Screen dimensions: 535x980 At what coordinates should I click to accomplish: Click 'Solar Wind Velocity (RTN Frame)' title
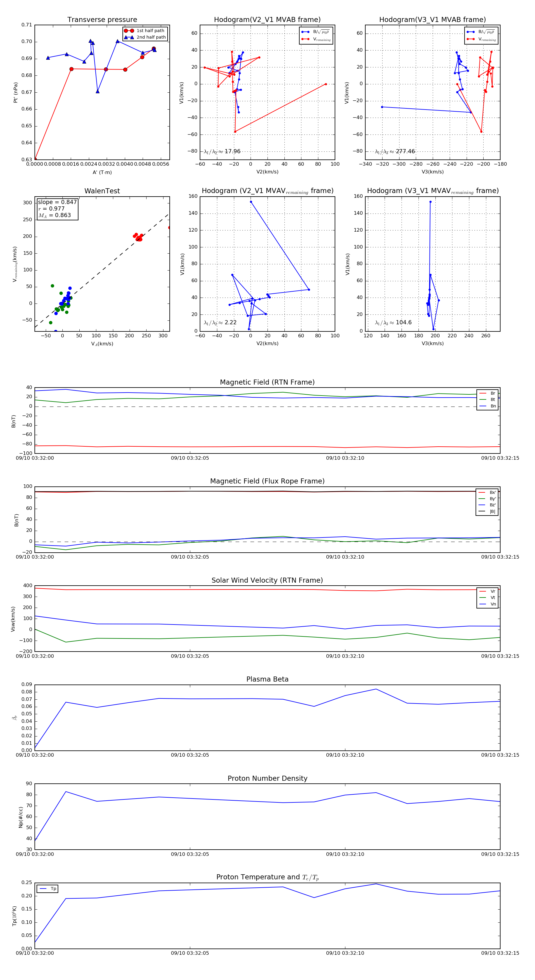pos(267,581)
